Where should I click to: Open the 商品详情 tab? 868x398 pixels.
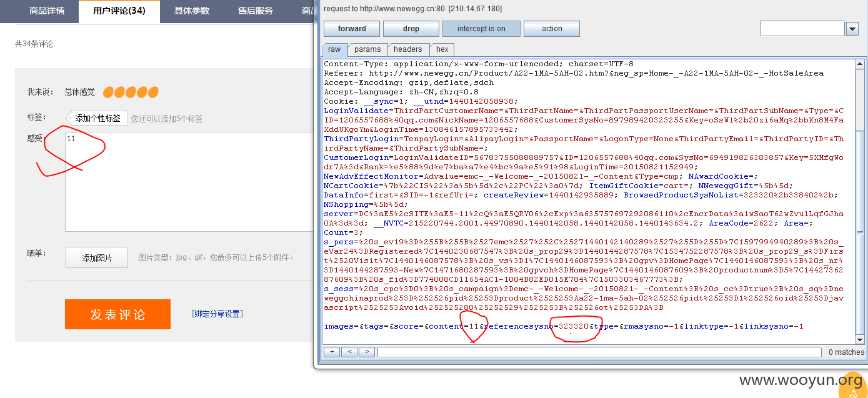click(x=47, y=11)
